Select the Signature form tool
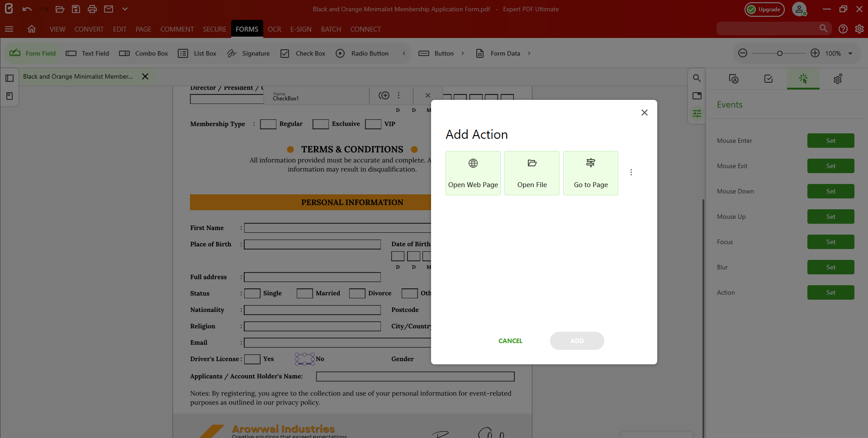This screenshot has height=438, width=868. (x=248, y=53)
